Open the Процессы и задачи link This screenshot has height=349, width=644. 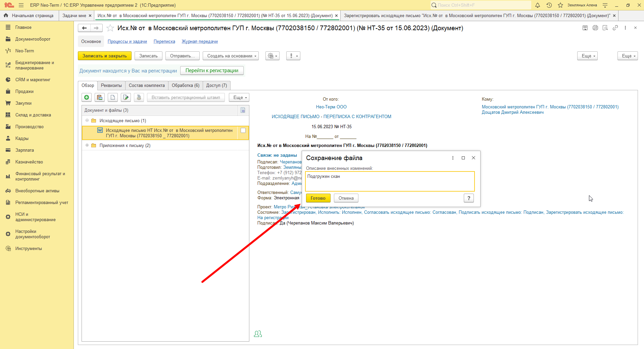tap(127, 42)
